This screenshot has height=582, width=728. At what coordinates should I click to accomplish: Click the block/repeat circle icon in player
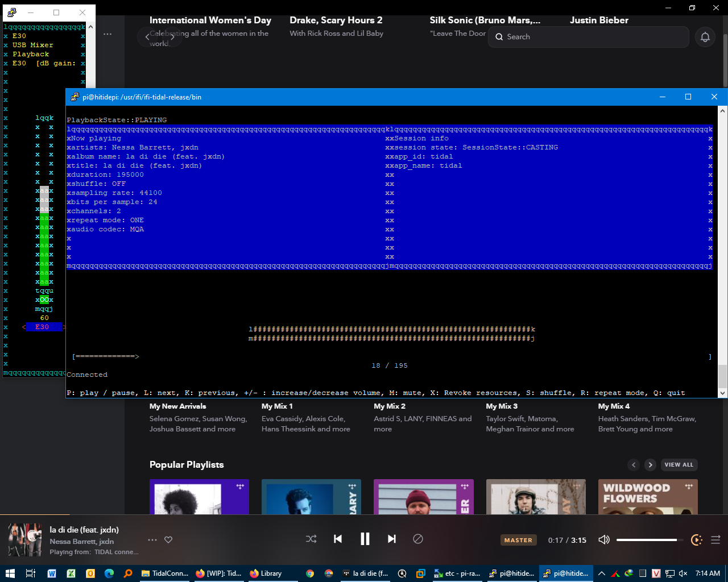tap(418, 539)
